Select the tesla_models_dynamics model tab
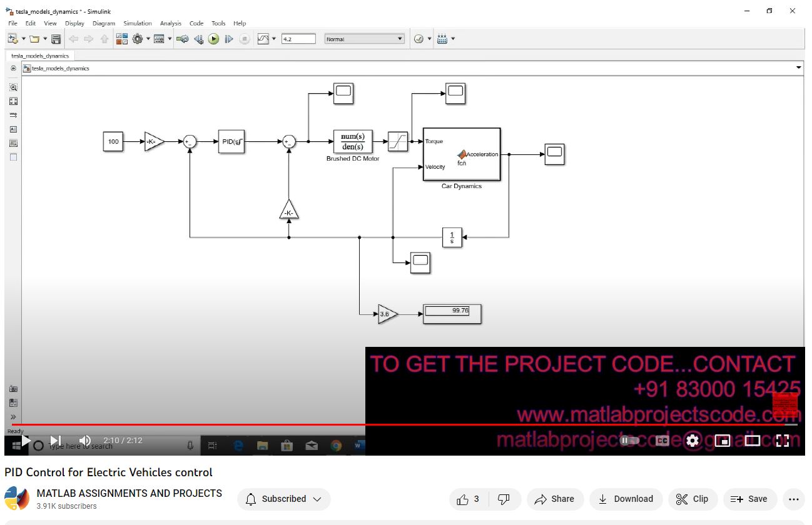Viewport: 812px width, 525px height. tap(40, 56)
